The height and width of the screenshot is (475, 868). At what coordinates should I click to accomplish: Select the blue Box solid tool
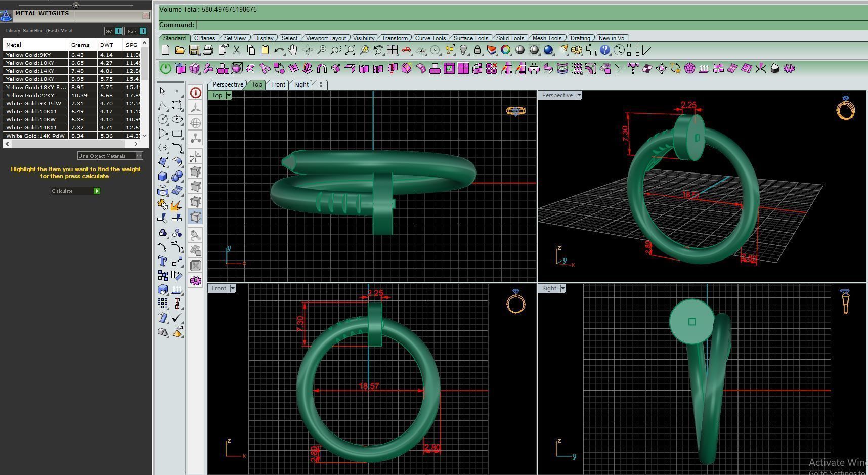pos(162,176)
